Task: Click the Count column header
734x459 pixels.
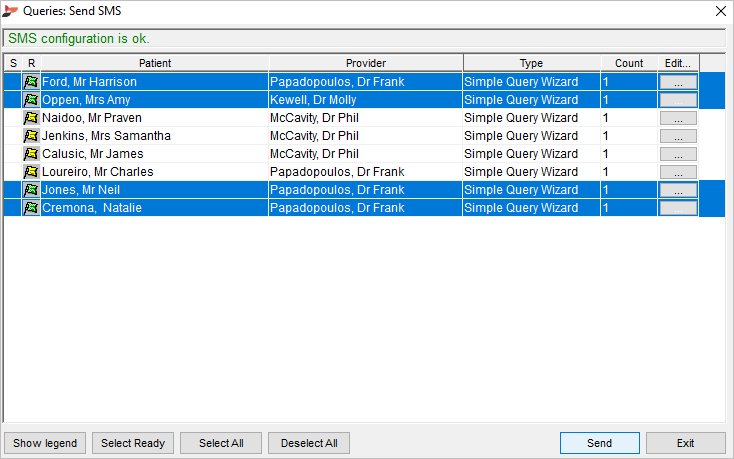Action: point(629,63)
